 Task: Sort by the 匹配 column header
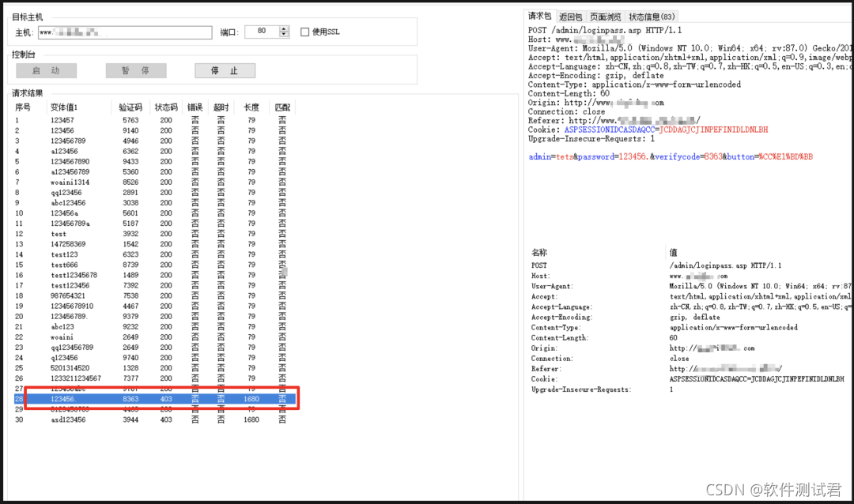(x=282, y=107)
